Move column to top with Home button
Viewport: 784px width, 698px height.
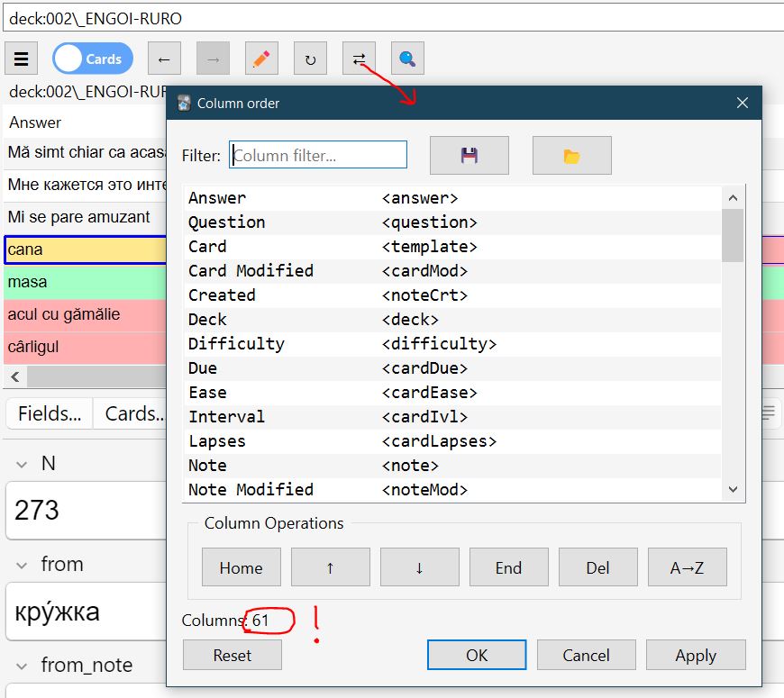point(241,567)
